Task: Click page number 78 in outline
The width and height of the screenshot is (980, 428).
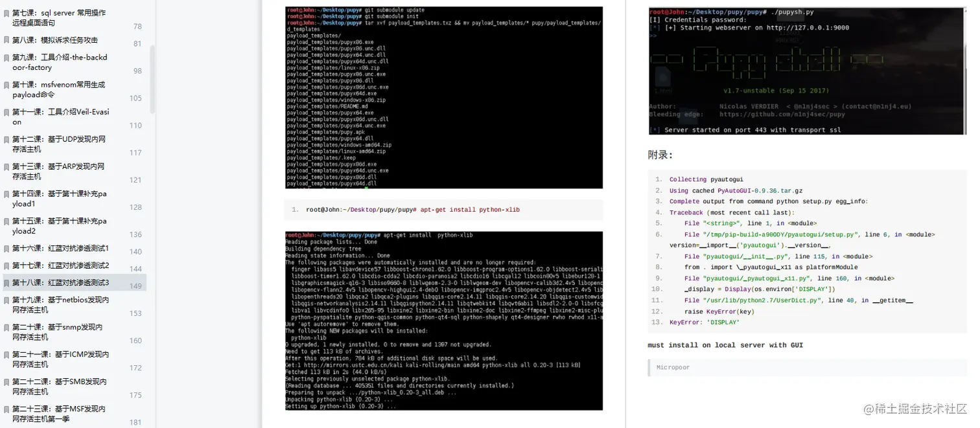Action: (137, 27)
